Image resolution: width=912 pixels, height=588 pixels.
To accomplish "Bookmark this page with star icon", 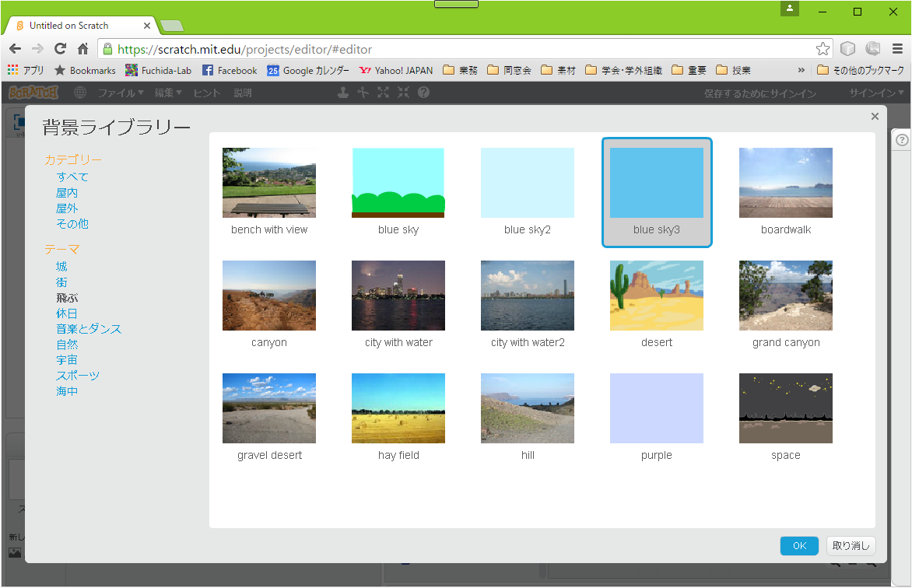I will pos(823,49).
